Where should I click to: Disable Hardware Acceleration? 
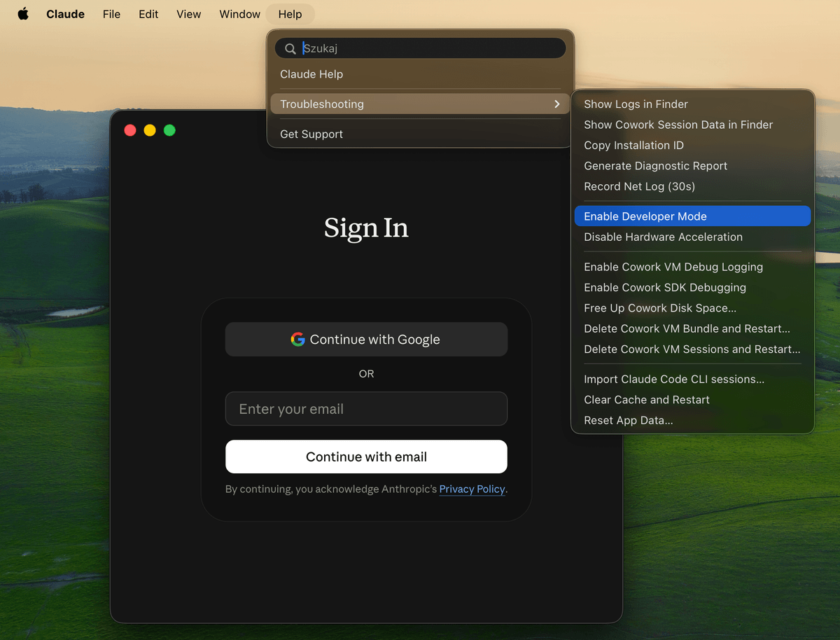click(692, 237)
